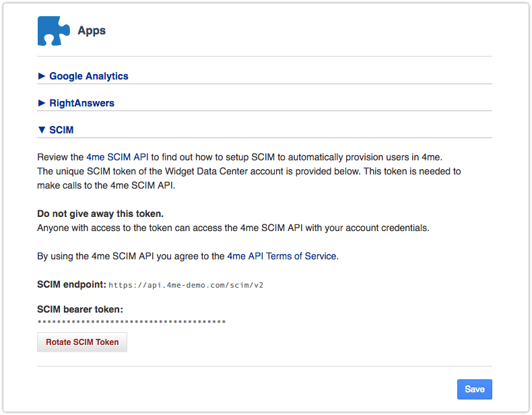Expand the Google Analytics section arrow
Screen dimensions: 532x415
point(42,76)
